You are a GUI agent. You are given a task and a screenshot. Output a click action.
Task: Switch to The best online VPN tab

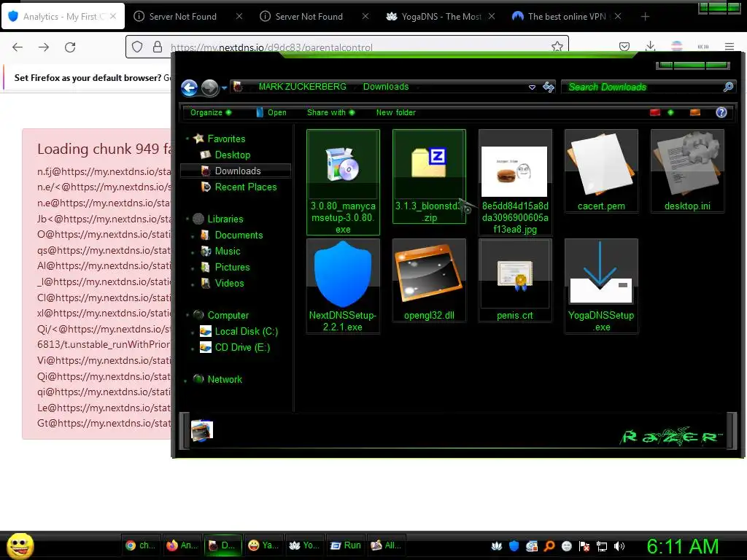coord(566,16)
